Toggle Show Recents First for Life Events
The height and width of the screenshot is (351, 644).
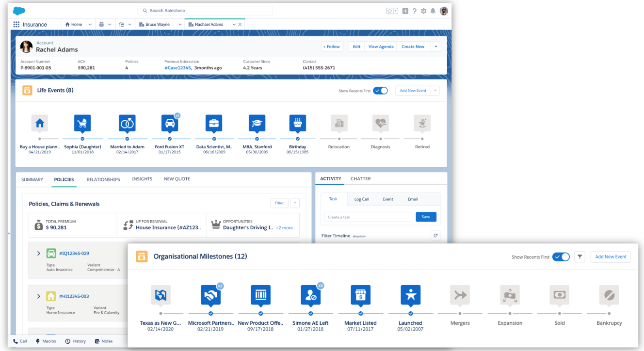[380, 91]
